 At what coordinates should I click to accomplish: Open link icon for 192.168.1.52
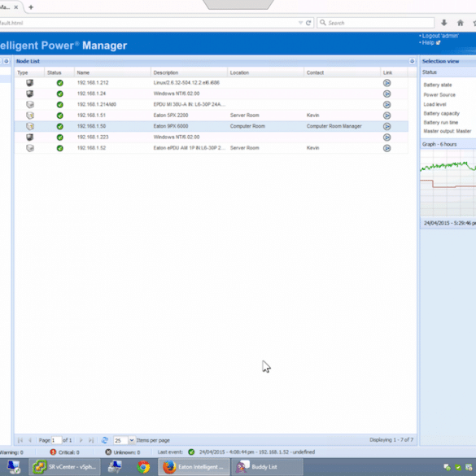click(386, 148)
